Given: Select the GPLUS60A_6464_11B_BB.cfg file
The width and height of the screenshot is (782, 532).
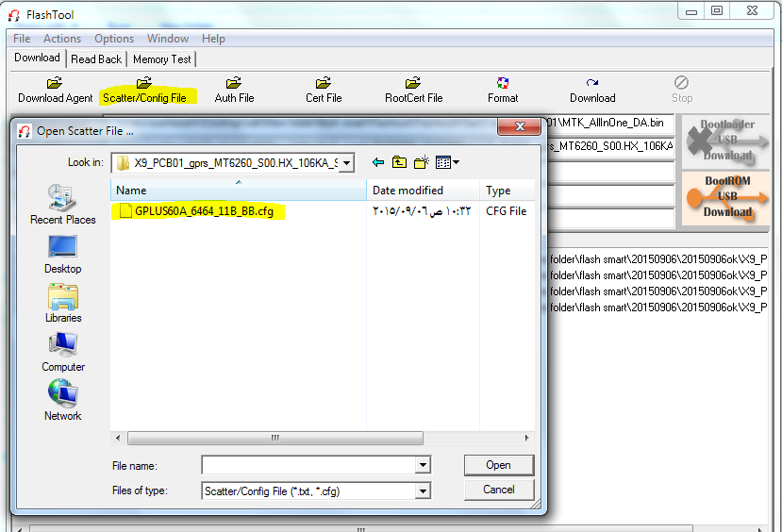Looking at the screenshot, I should tap(198, 211).
